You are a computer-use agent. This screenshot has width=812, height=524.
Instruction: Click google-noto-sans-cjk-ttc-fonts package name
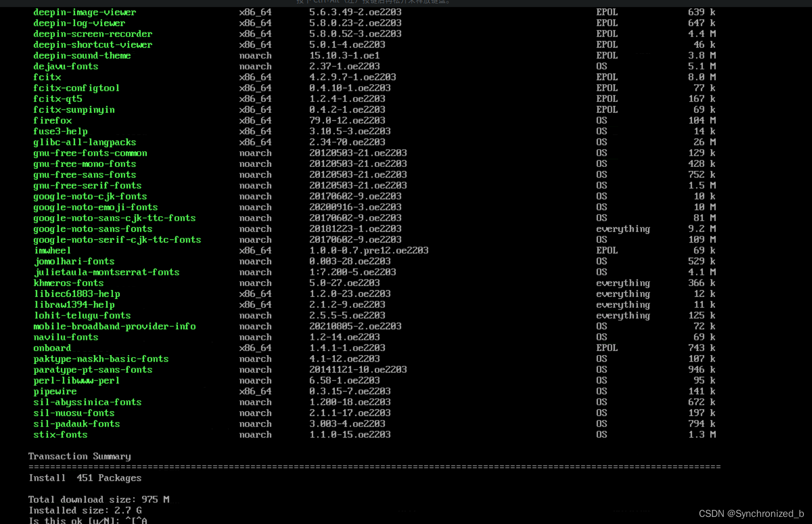pos(115,218)
